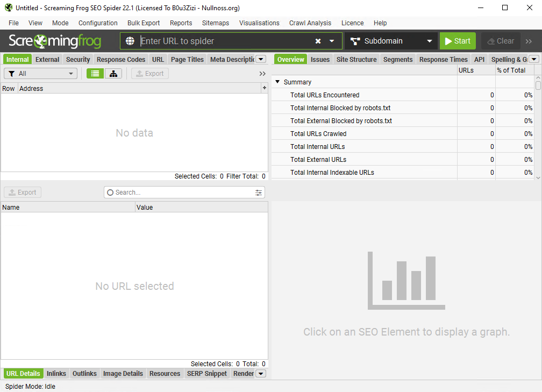Click the globe icon in URL bar
The width and height of the screenshot is (542, 392).
(130, 41)
